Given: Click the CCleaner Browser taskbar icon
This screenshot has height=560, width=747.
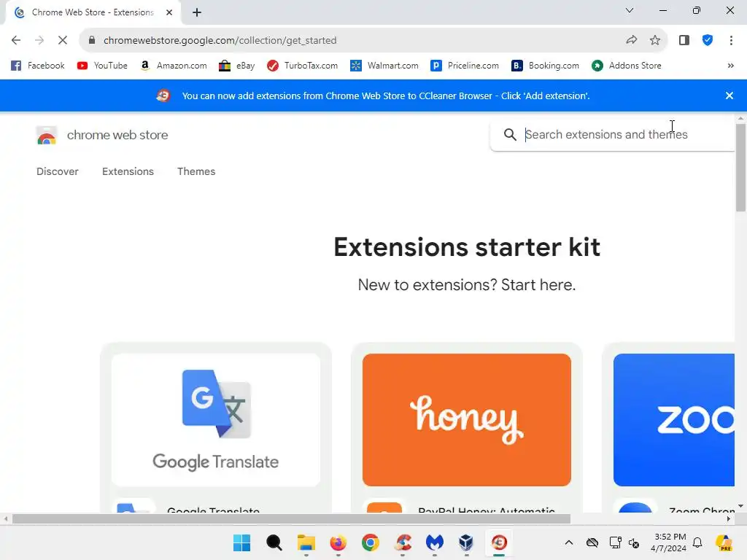Looking at the screenshot, I should tap(499, 542).
